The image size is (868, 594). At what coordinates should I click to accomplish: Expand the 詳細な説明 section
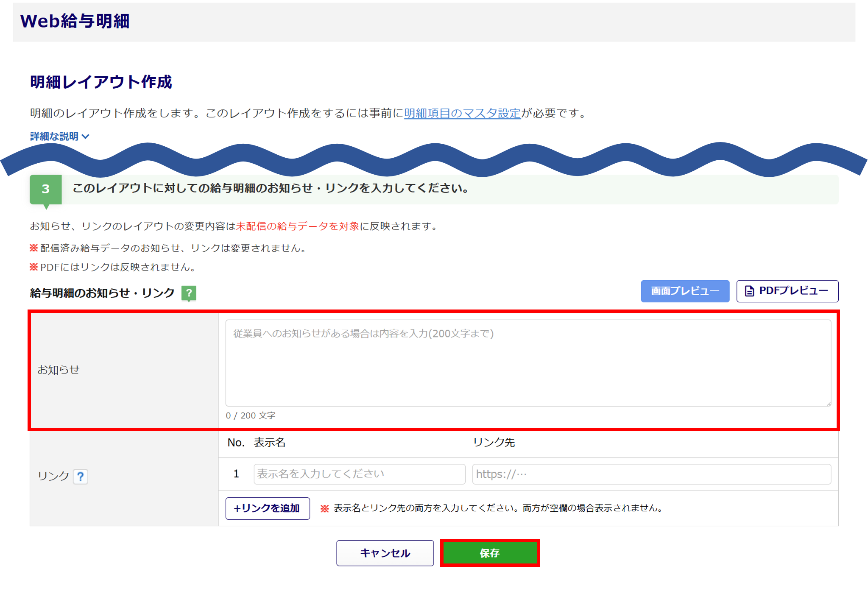pos(55,137)
